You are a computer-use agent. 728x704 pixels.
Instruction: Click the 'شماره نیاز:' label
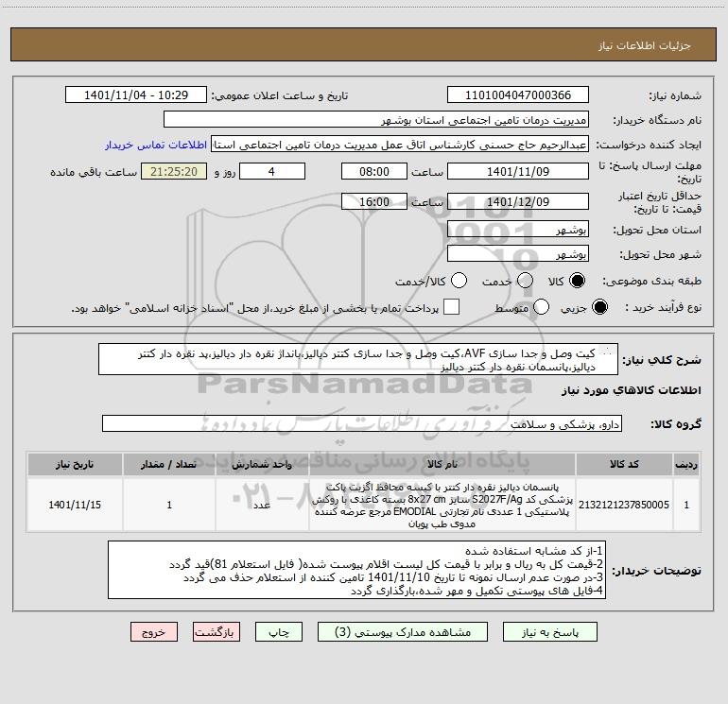[x=675, y=96]
